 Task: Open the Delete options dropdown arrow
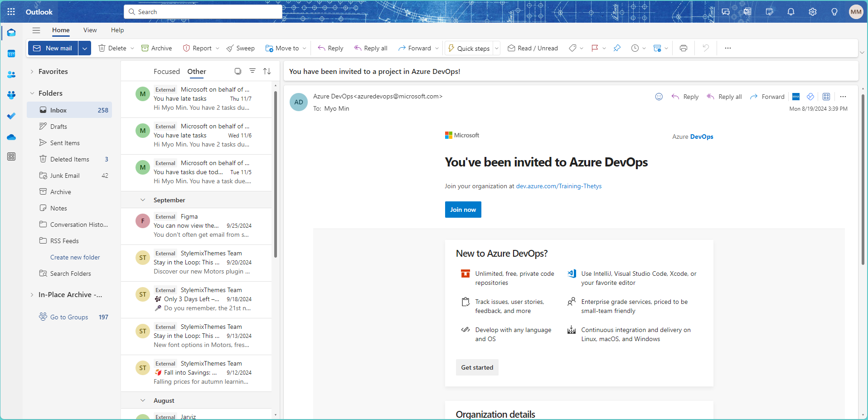[x=132, y=48]
